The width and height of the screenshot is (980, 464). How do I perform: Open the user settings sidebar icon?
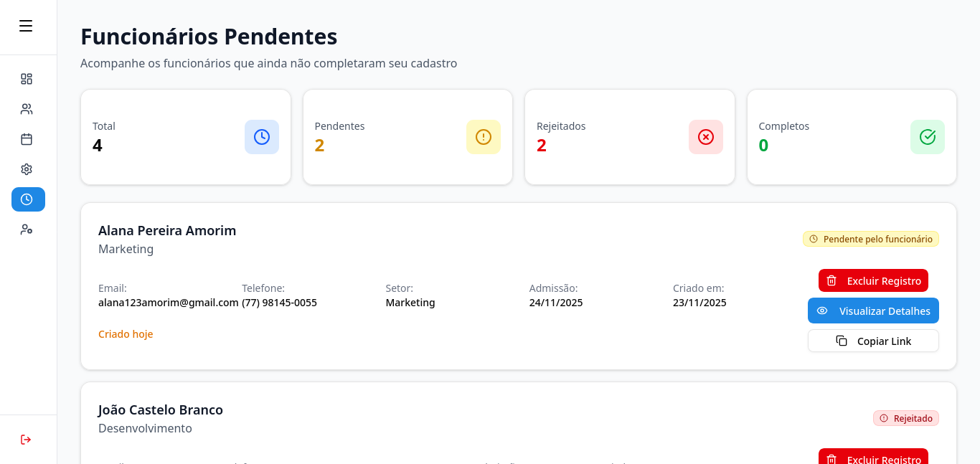[27, 229]
